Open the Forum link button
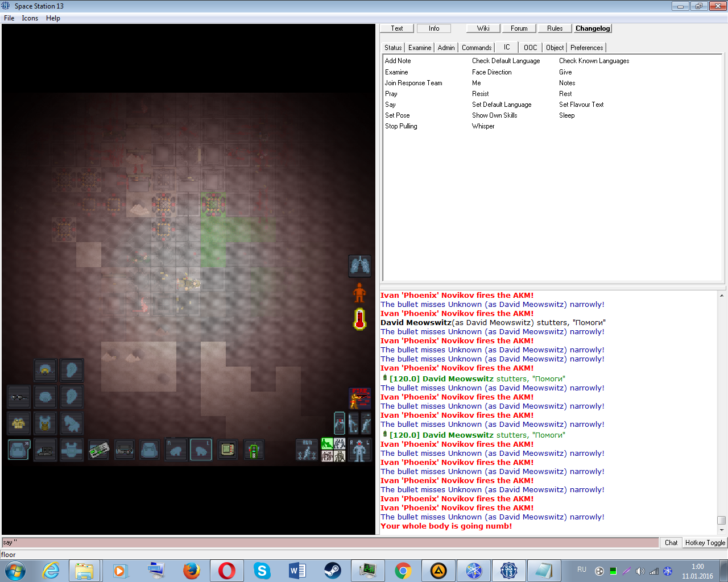Image resolution: width=728 pixels, height=582 pixels. pos(519,28)
